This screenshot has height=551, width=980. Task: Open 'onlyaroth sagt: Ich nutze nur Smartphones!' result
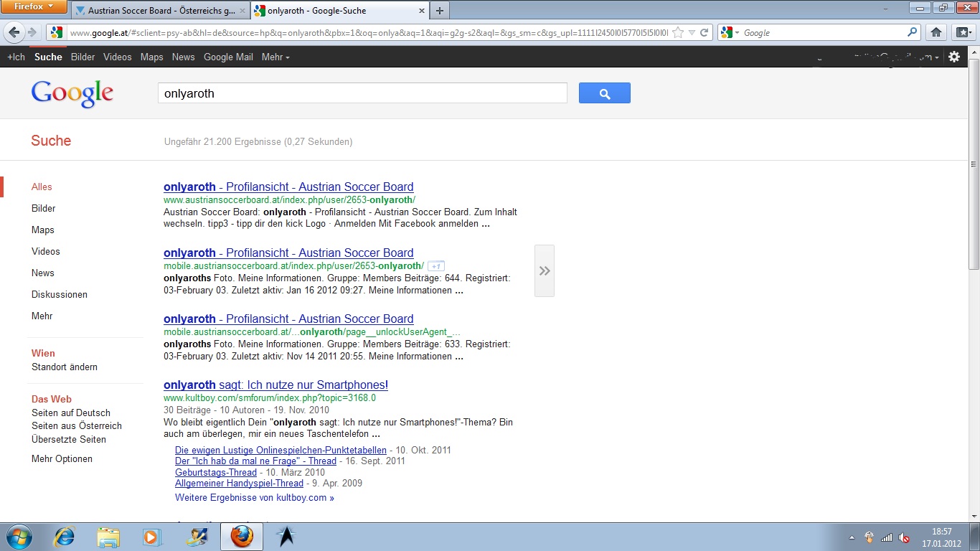pyautogui.click(x=275, y=385)
